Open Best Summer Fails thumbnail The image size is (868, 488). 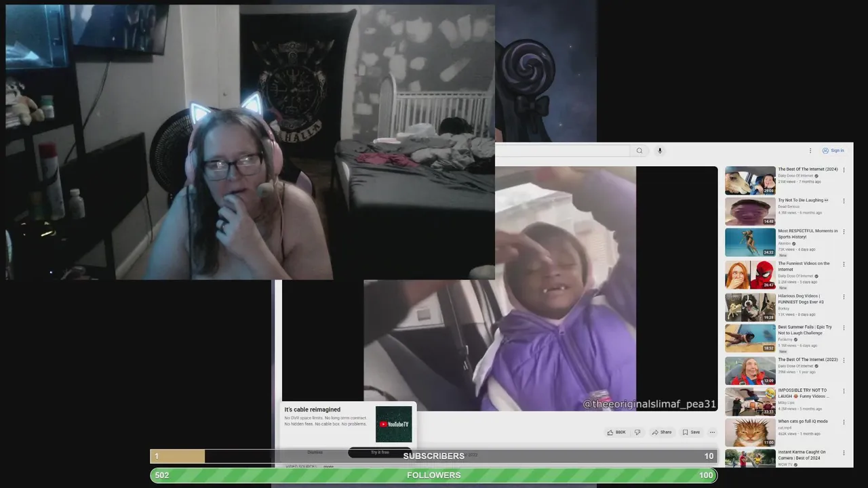click(x=750, y=338)
